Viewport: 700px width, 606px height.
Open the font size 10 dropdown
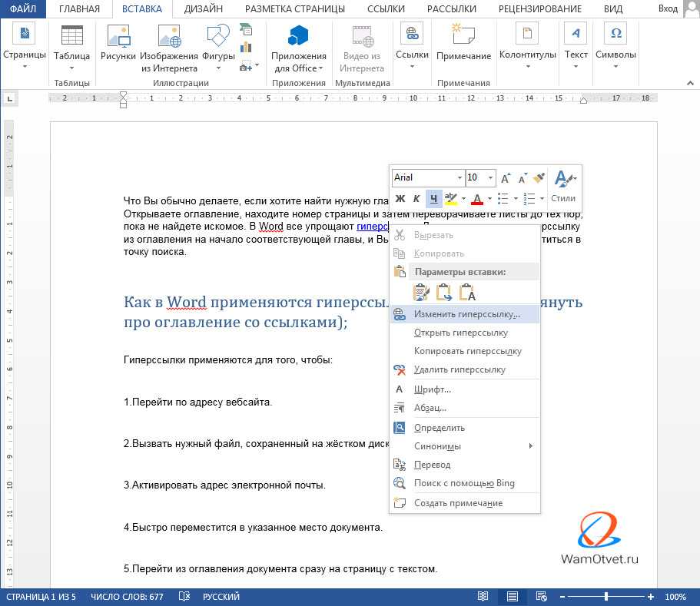click(491, 177)
